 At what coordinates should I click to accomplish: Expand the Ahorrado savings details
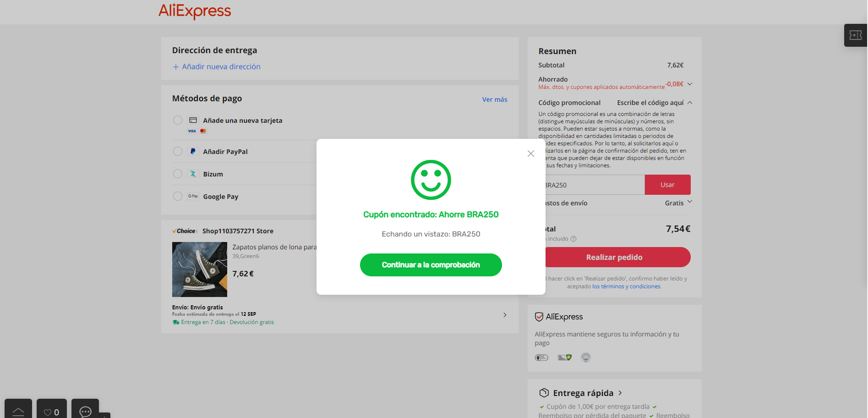pyautogui.click(x=690, y=84)
